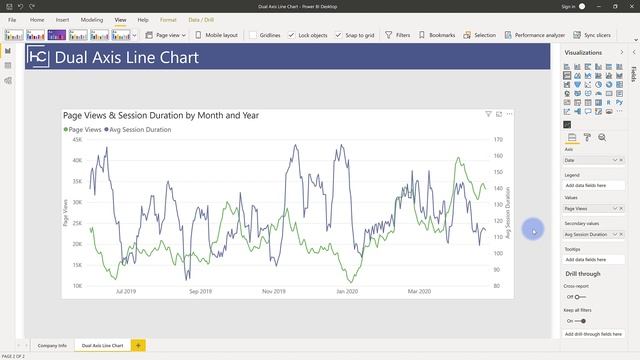The height and width of the screenshot is (360, 640).
Task: Save the report via title bar icon
Action: 9,7
